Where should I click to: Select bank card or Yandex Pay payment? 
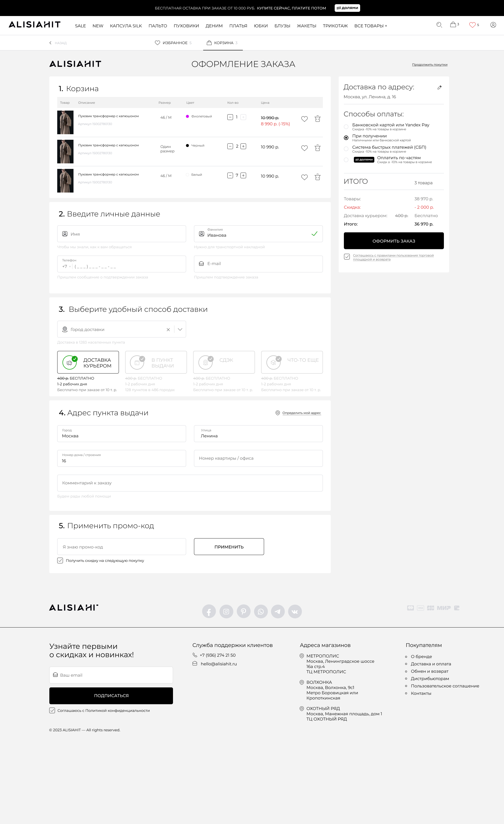click(x=346, y=127)
